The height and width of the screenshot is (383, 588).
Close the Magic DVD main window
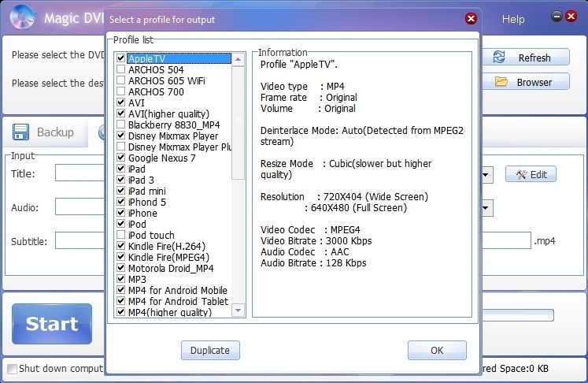point(571,16)
